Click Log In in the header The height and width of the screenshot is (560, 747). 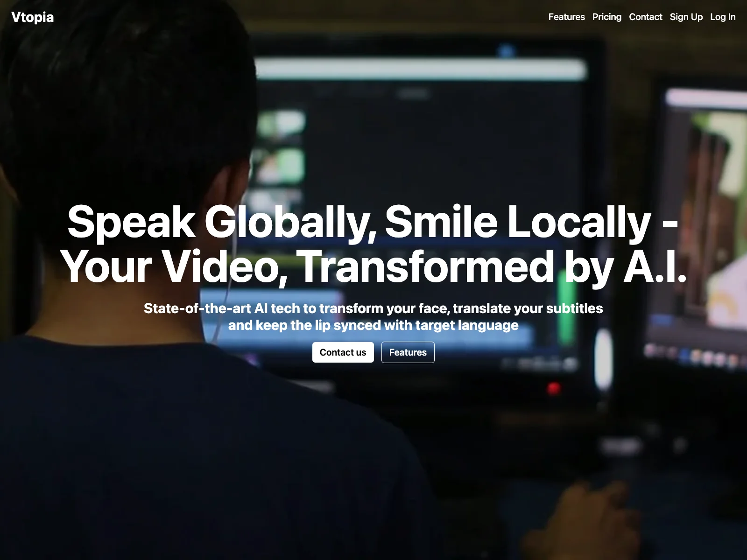(x=722, y=17)
